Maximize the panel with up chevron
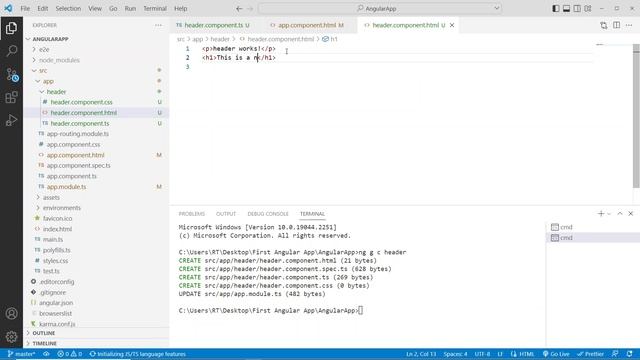Image resolution: width=640 pixels, height=360 pixels. point(620,213)
